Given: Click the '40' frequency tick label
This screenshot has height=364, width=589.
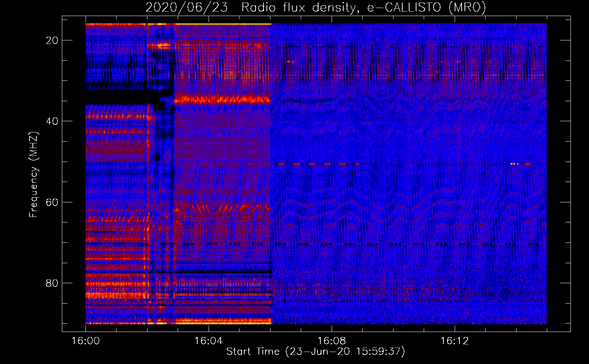Looking at the screenshot, I should click(52, 121).
